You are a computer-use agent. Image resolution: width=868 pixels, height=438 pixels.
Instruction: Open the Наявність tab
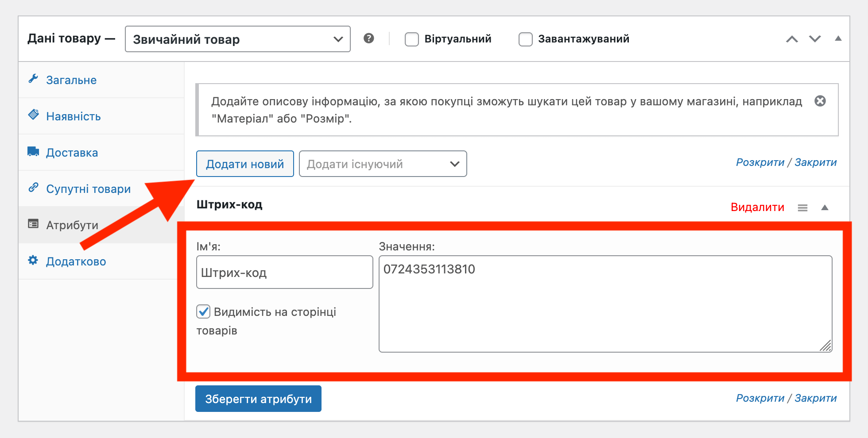pos(101,116)
